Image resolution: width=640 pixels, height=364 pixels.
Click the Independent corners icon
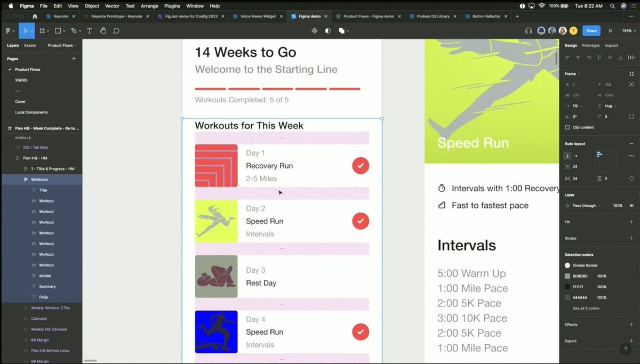click(x=631, y=116)
